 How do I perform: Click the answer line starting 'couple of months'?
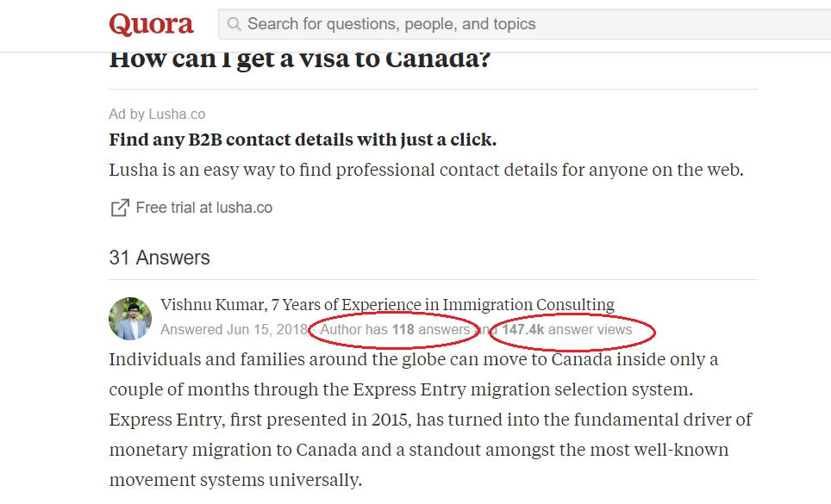pyautogui.click(x=401, y=389)
